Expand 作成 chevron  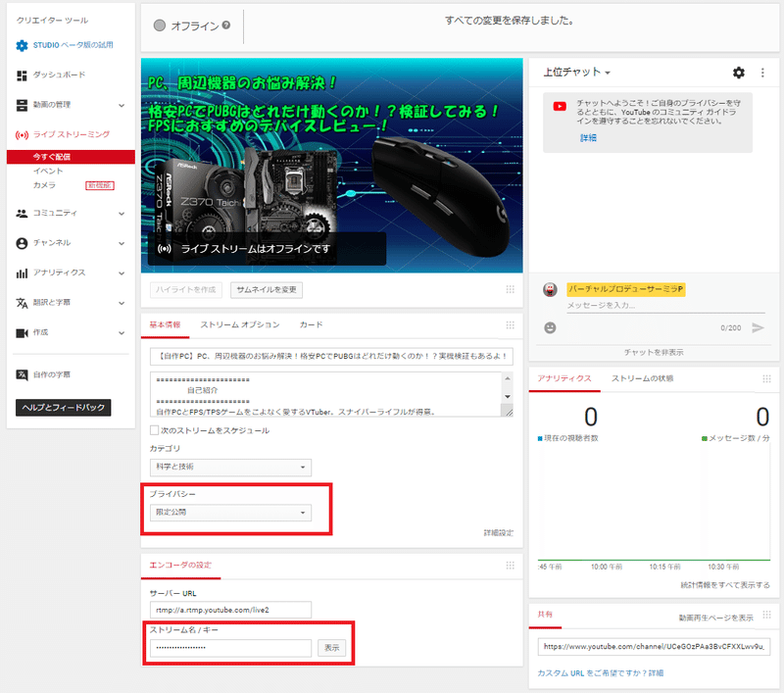tap(122, 333)
